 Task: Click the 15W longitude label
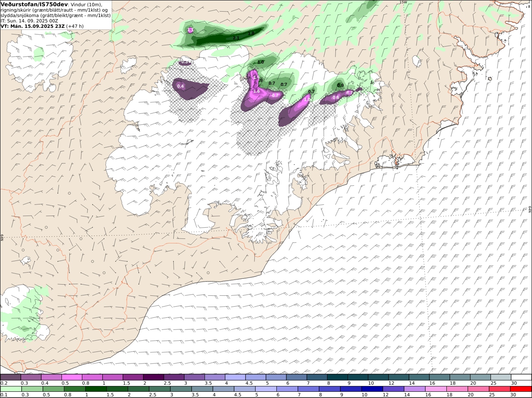pyautogui.click(x=403, y=2)
